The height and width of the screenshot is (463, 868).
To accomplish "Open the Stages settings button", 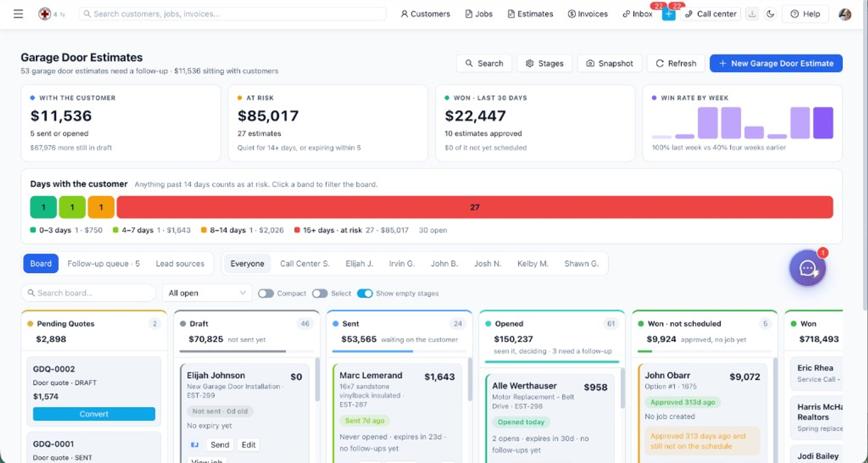I will point(545,63).
